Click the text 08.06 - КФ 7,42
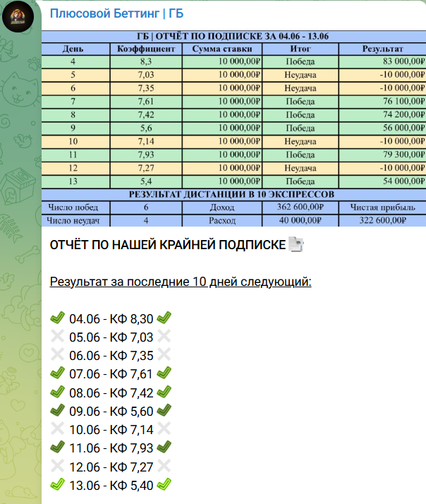Image resolution: width=426 pixels, height=504 pixels. [111, 392]
